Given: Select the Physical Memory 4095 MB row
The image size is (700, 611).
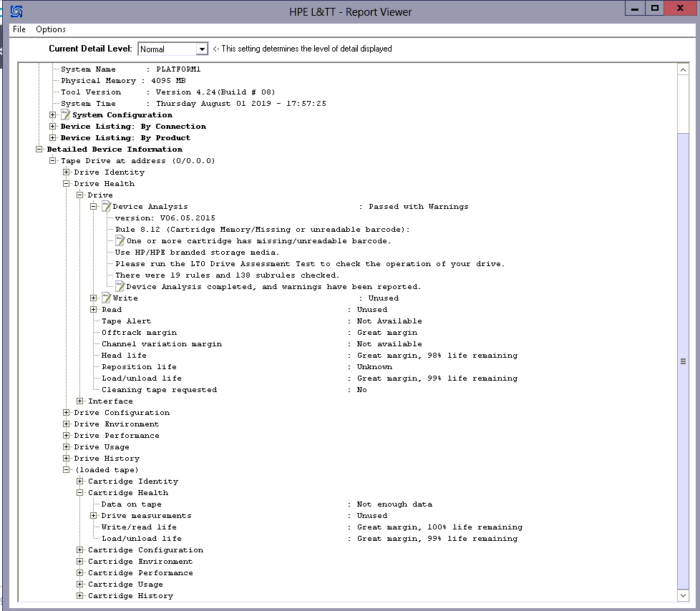Looking at the screenshot, I should click(123, 80).
